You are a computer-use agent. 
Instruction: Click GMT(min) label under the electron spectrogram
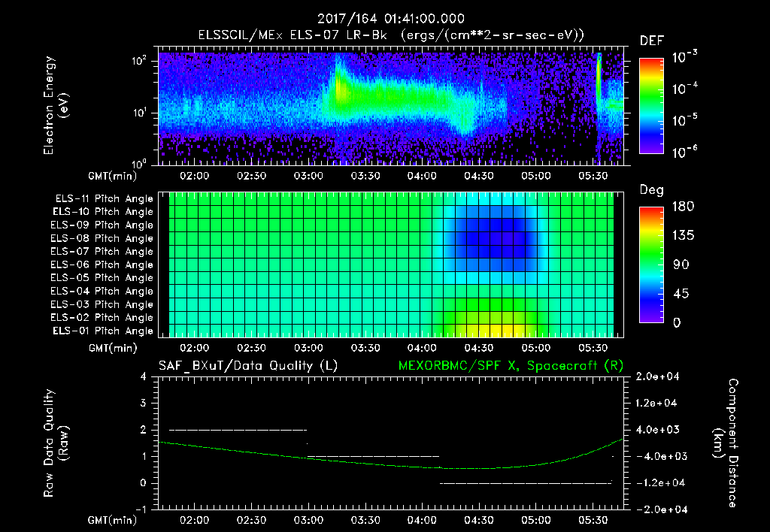[x=112, y=176]
